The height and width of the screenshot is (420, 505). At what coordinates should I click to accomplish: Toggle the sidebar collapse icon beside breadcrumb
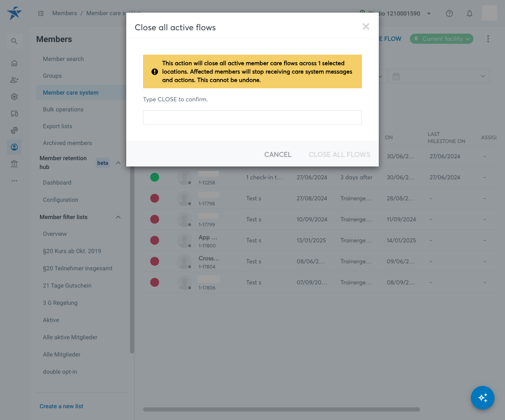41,13
